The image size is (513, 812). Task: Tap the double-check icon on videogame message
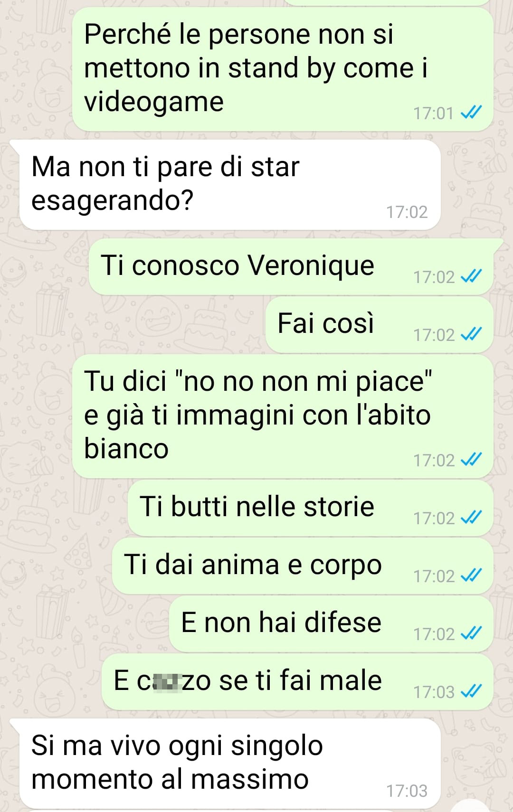471,113
